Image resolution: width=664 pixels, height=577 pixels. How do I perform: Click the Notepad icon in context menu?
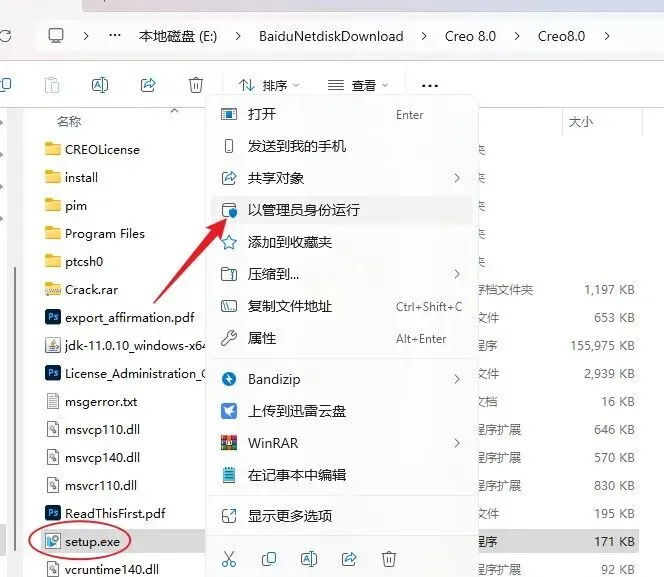click(x=229, y=475)
